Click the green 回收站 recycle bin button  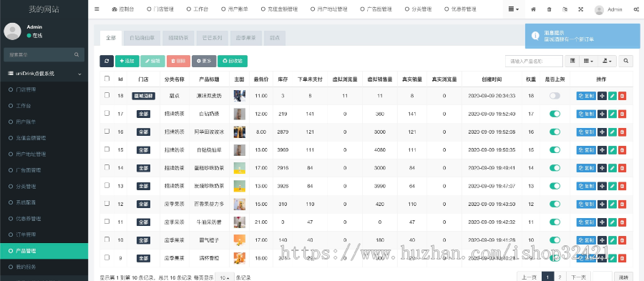233,61
